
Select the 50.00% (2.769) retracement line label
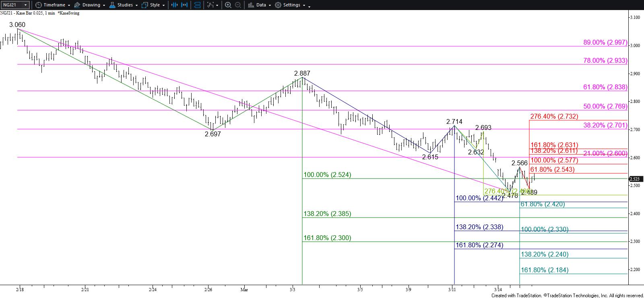pyautogui.click(x=605, y=107)
